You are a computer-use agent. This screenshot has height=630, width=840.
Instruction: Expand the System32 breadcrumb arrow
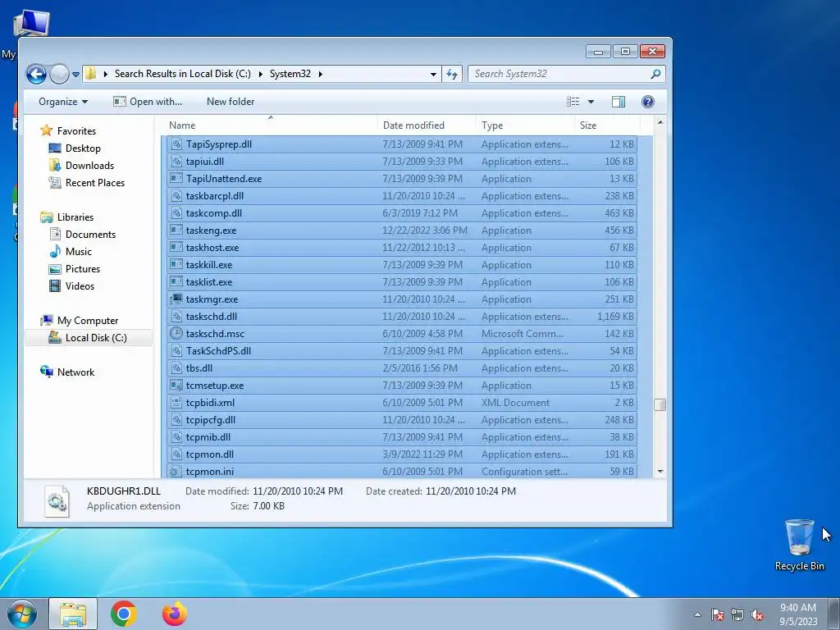pyautogui.click(x=321, y=74)
